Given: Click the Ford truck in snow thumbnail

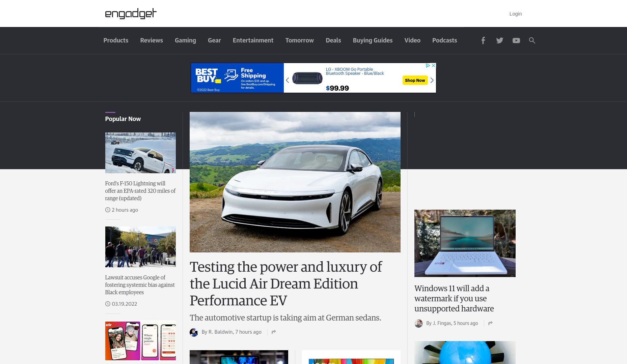Looking at the screenshot, I should tap(140, 153).
